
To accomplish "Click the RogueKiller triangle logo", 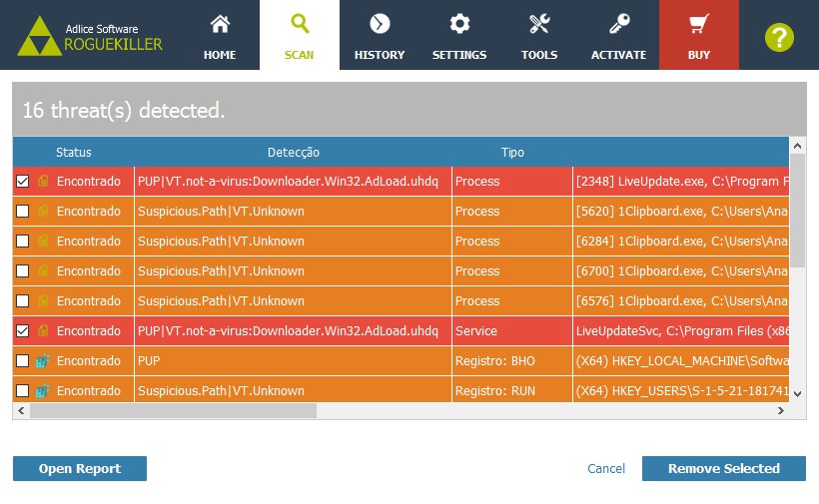I will 39,37.
